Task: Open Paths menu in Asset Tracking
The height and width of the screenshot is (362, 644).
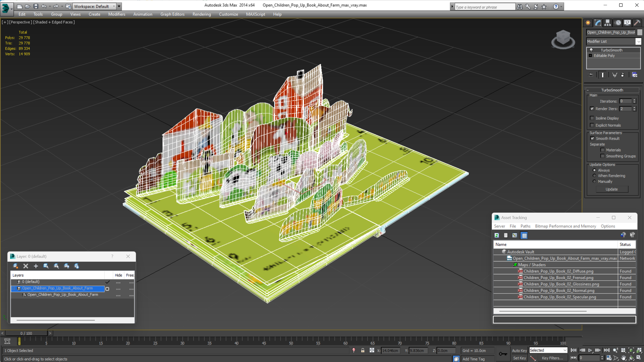Action: click(525, 226)
